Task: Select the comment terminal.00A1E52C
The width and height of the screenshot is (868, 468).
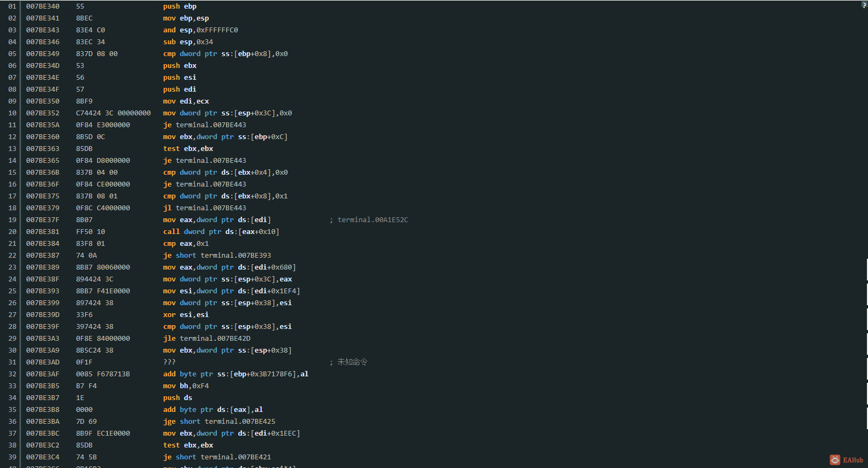Action: pyautogui.click(x=373, y=220)
